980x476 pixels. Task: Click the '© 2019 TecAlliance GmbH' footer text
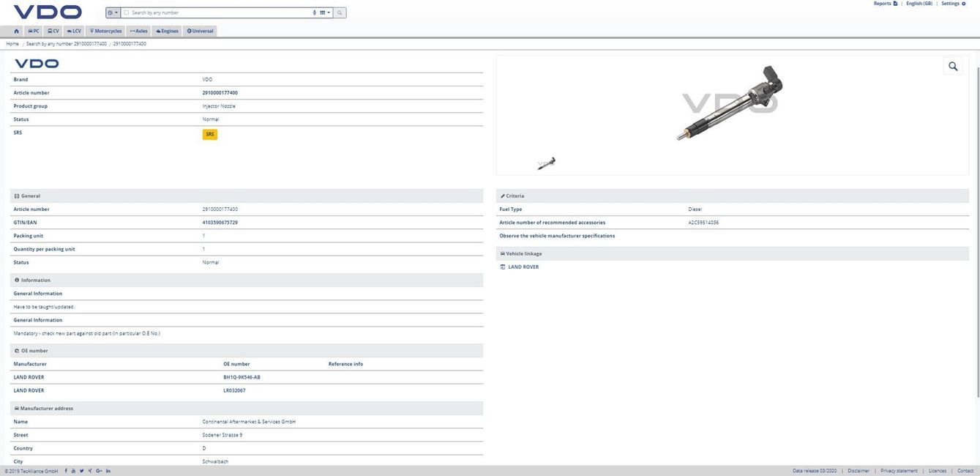[x=31, y=471]
